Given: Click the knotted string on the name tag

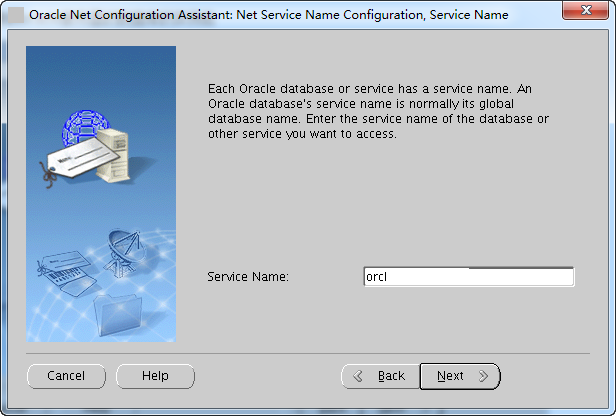Looking at the screenshot, I should coord(49,175).
